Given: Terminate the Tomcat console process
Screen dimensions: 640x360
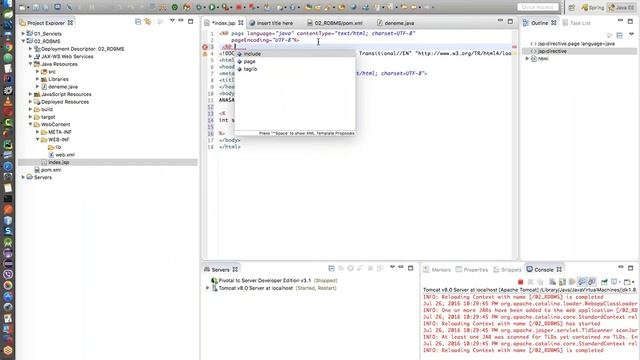Looking at the screenshot, I should (x=520, y=282).
